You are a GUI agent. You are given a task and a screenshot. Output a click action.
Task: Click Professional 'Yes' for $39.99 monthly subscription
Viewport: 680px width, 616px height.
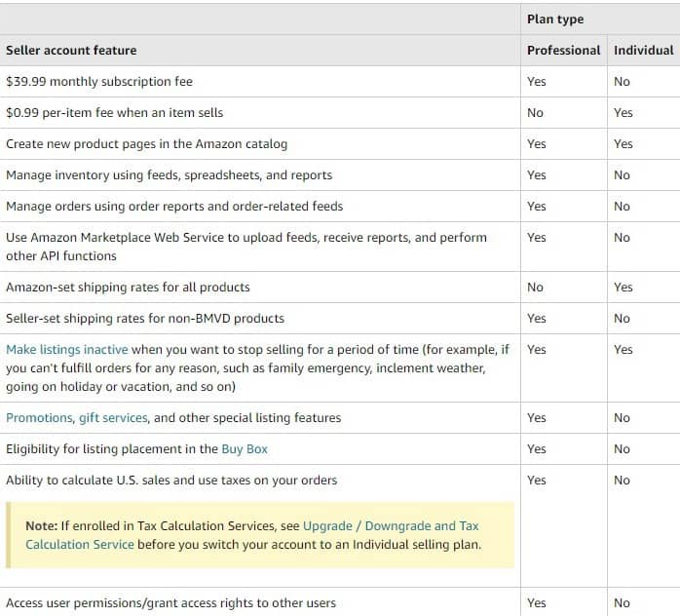tap(537, 82)
